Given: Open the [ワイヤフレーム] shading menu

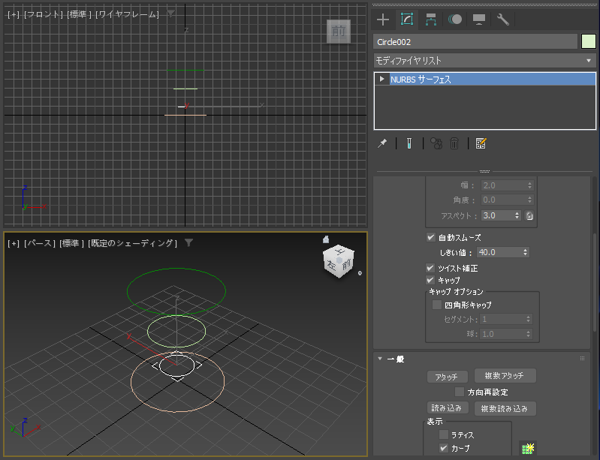Looking at the screenshot, I should [x=127, y=15].
